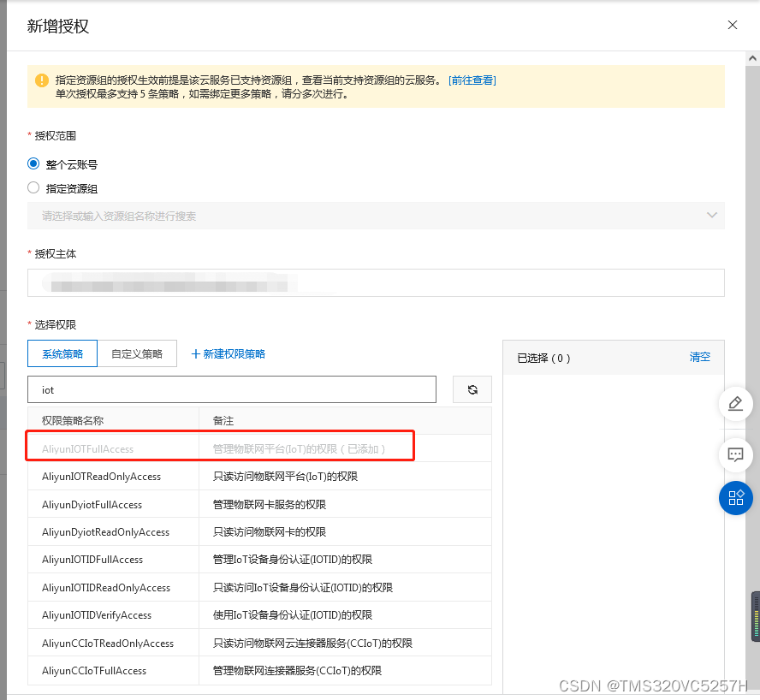Click the 新建权限策略 link
760x700 pixels.
click(x=229, y=354)
